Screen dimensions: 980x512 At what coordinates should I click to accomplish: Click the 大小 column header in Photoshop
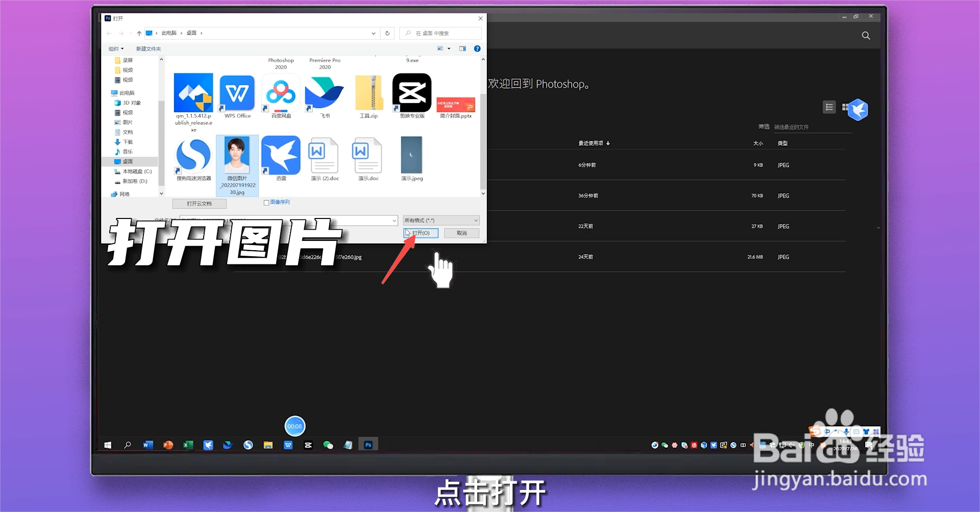(758, 143)
